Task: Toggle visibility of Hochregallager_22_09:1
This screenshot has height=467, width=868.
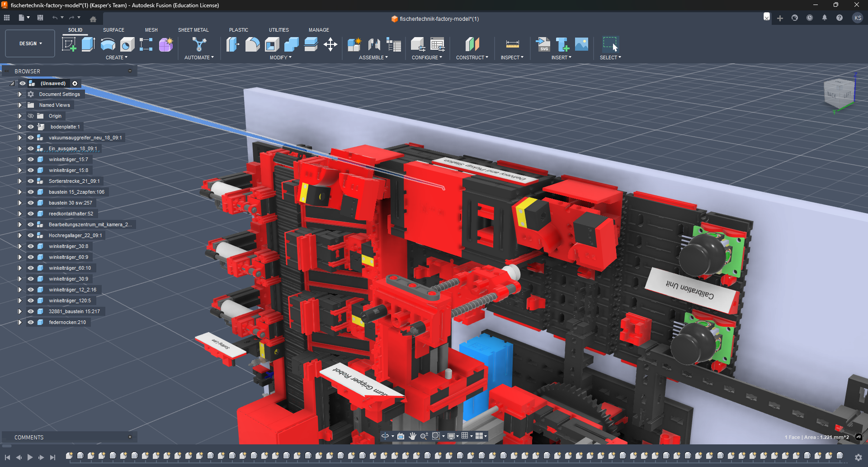Action: (x=30, y=235)
